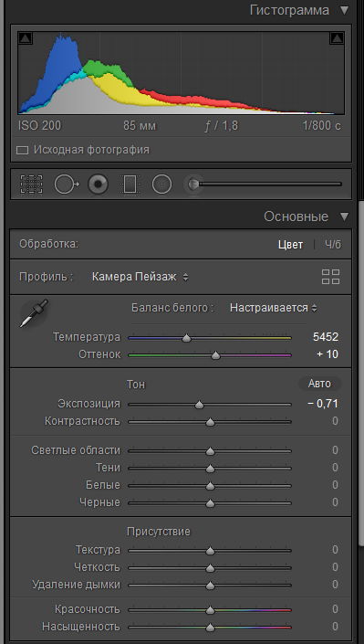
Task: Click the Контрастность value field
Action: [336, 421]
